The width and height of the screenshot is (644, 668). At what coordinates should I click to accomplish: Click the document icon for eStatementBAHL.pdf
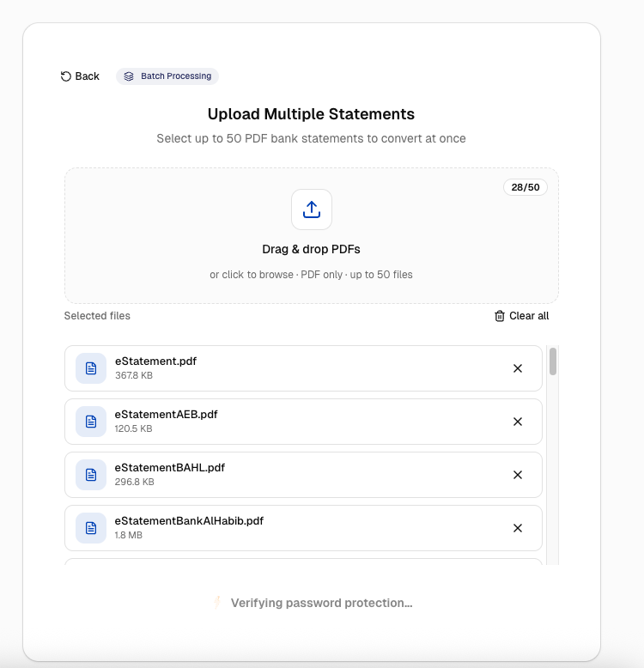pos(91,475)
